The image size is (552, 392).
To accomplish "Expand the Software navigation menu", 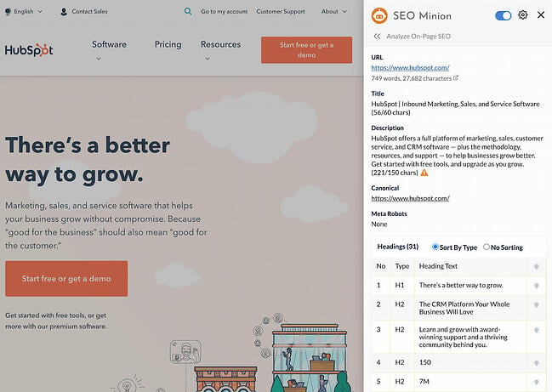I will tap(109, 45).
